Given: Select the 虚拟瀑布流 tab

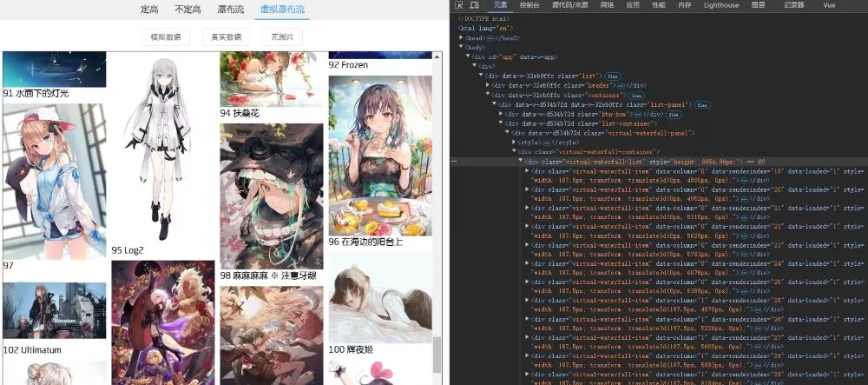Looking at the screenshot, I should 282,10.
